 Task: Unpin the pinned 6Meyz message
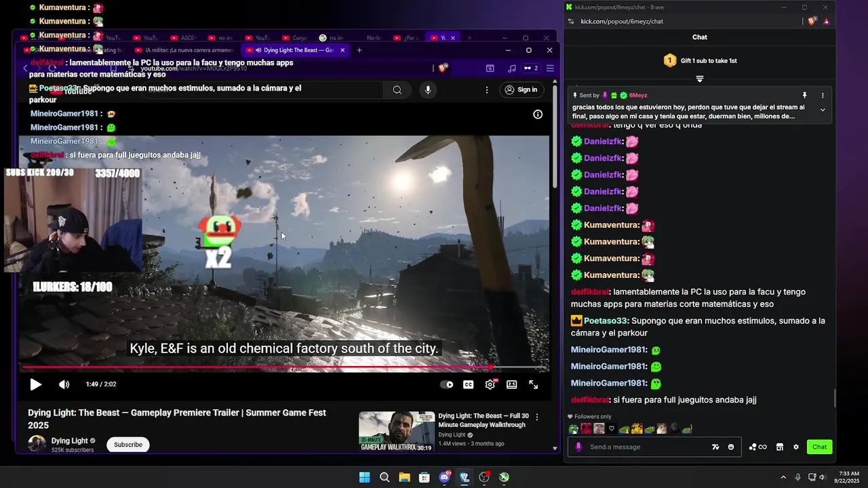coord(804,96)
